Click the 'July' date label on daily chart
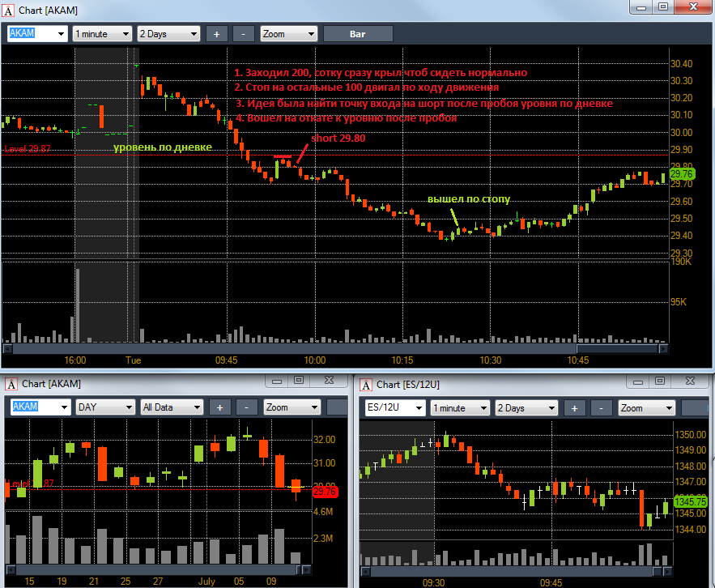 point(206,582)
